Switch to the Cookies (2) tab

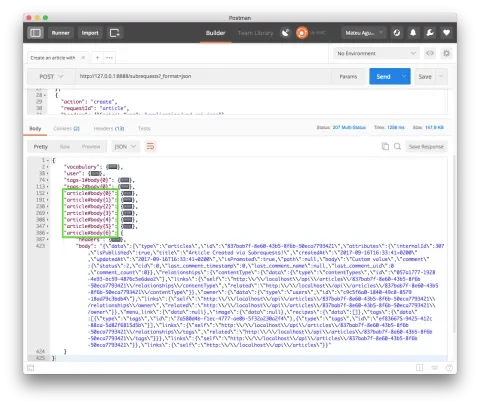(66, 129)
